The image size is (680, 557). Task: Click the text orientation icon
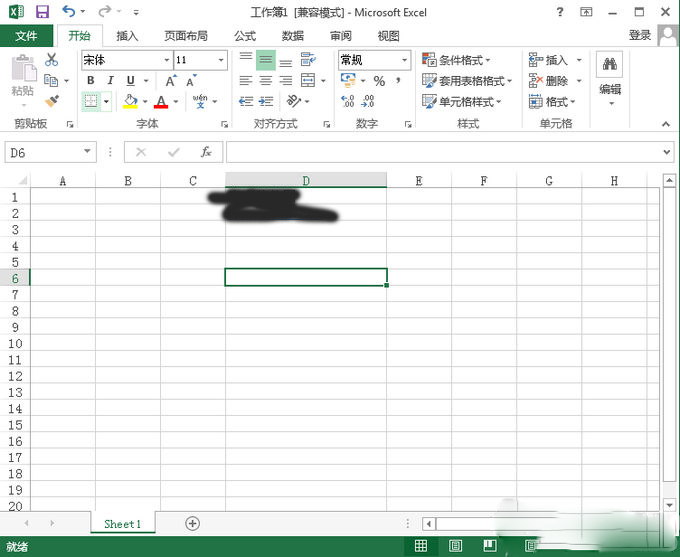tap(294, 101)
